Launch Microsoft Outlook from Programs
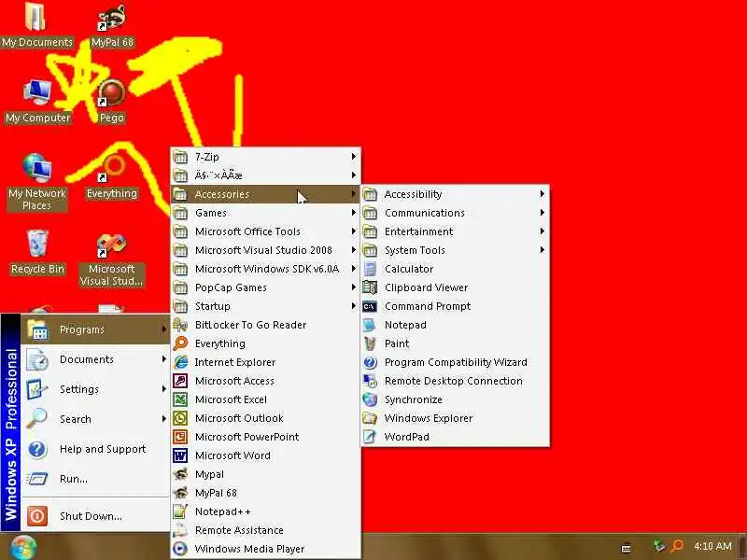This screenshot has height=560, width=747. pyautogui.click(x=265, y=418)
